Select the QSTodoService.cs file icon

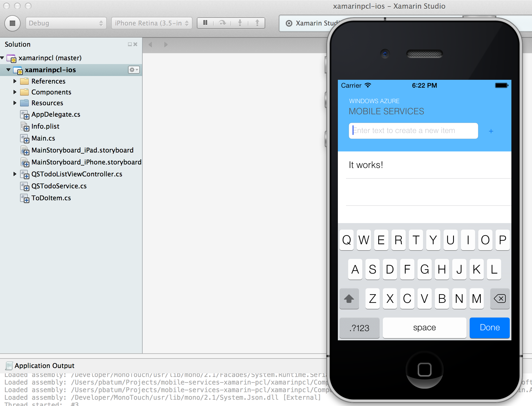point(25,186)
